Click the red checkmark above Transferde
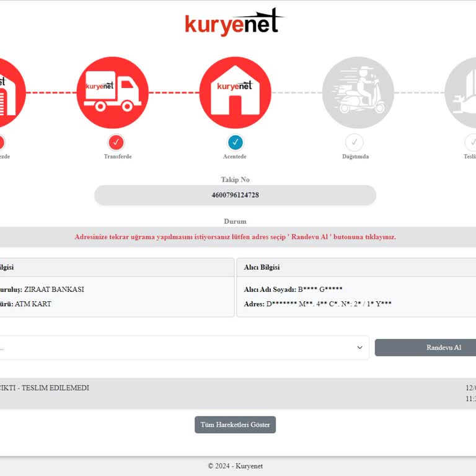Image resolution: width=476 pixels, height=476 pixels. (116, 142)
